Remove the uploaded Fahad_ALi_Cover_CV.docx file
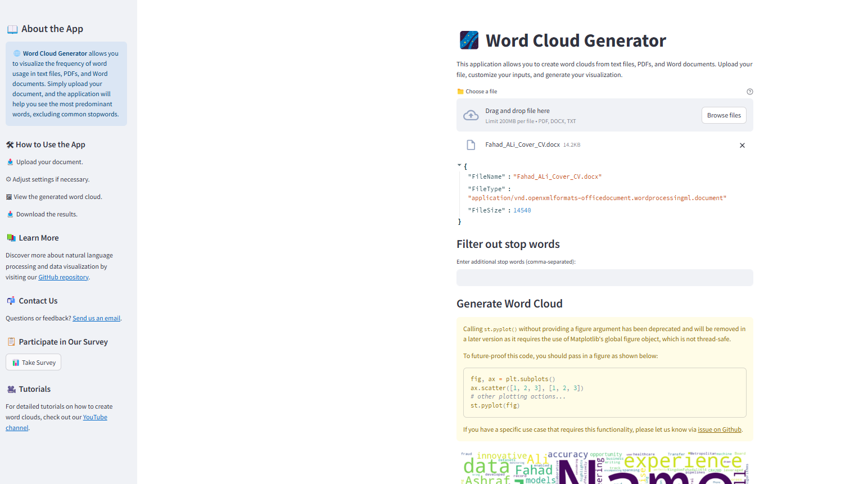 (x=742, y=145)
